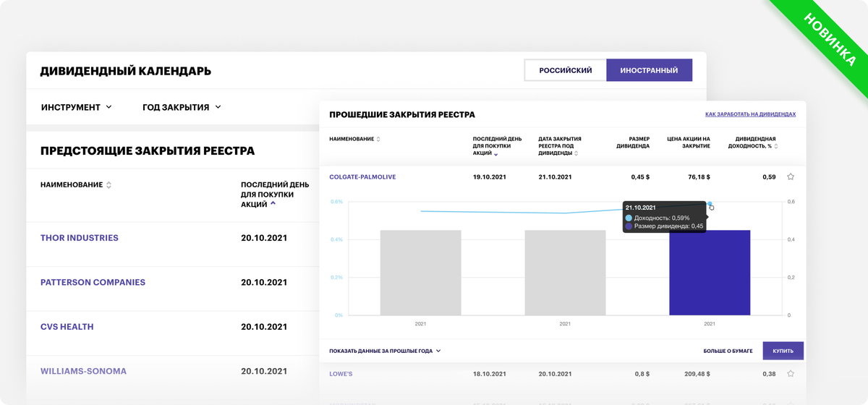The height and width of the screenshot is (405, 868).
Task: Click the Размер дивиденда: 0,45 tooltip entry
Action: [x=664, y=226]
